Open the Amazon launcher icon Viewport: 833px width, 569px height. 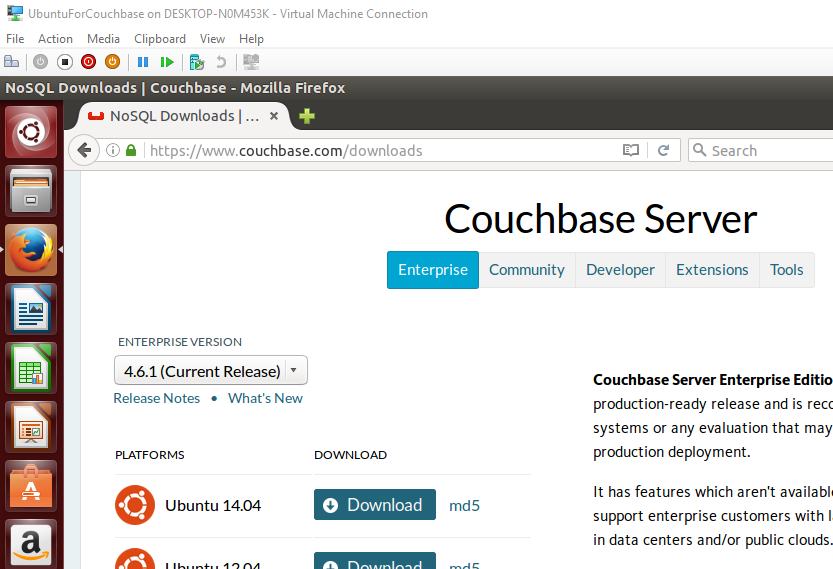tap(31, 544)
